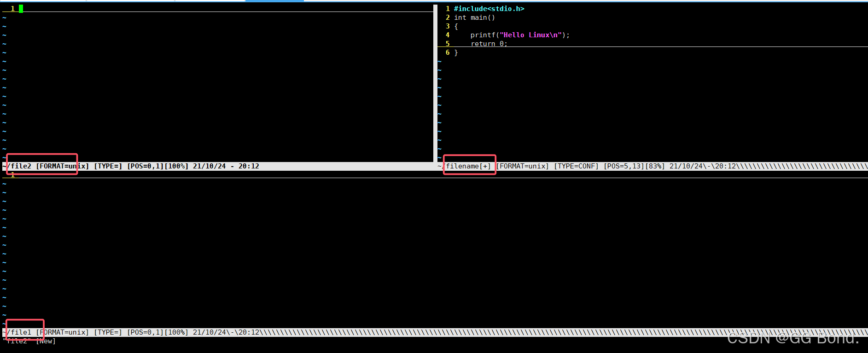Click the 21/10/24\-\20:12 timestamp in file1 status bar
The image size is (868, 353).
[x=226, y=332]
